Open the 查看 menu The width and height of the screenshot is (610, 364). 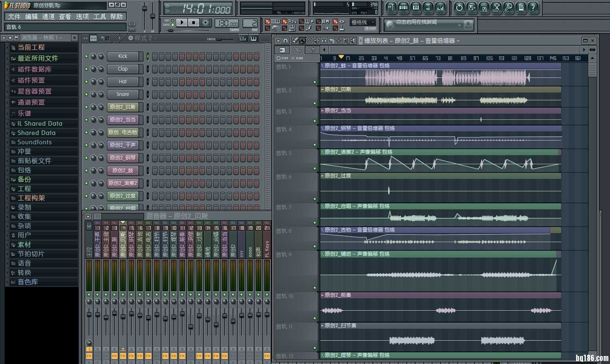point(65,17)
